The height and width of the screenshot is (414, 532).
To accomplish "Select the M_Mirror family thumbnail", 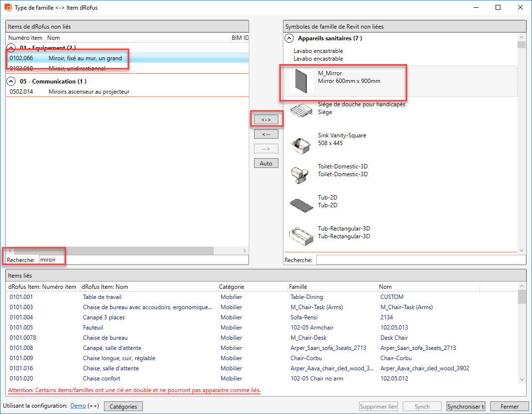I will [301, 80].
